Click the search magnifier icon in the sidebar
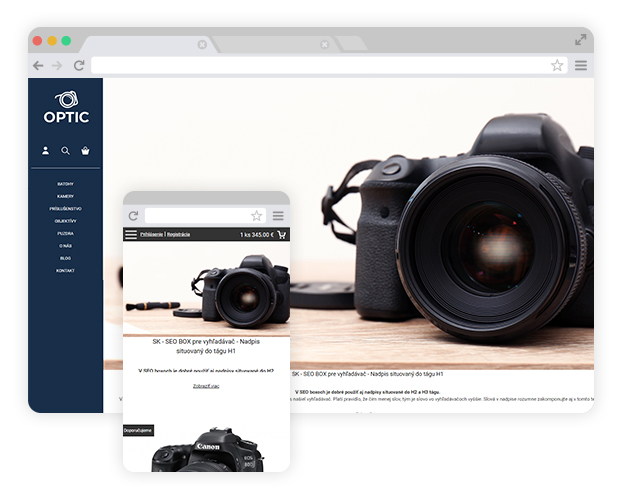The image size is (625, 495). click(66, 151)
